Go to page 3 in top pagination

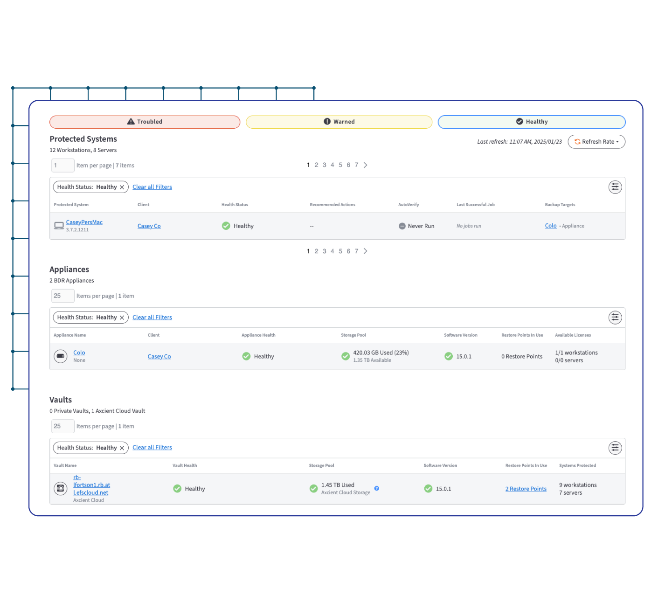coord(325,165)
